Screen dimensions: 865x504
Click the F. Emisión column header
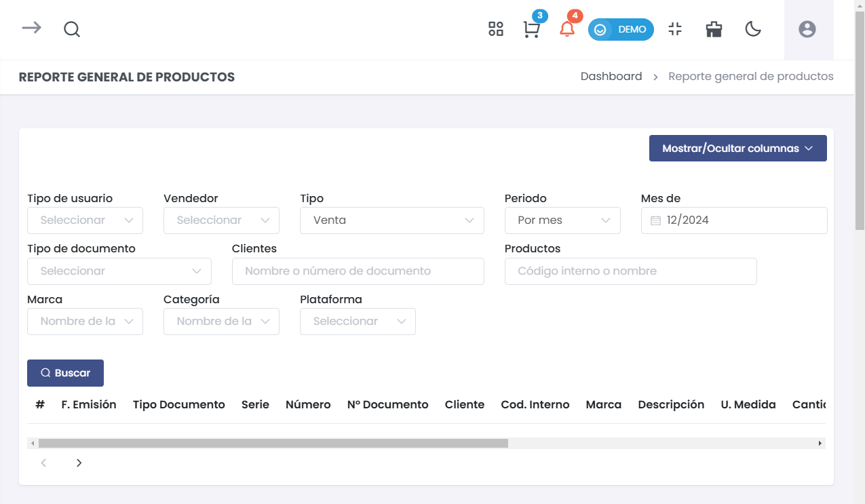click(89, 404)
